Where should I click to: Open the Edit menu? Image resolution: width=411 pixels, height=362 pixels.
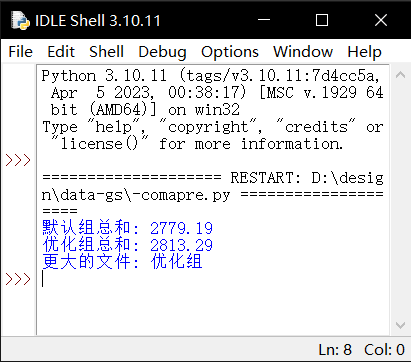click(61, 52)
